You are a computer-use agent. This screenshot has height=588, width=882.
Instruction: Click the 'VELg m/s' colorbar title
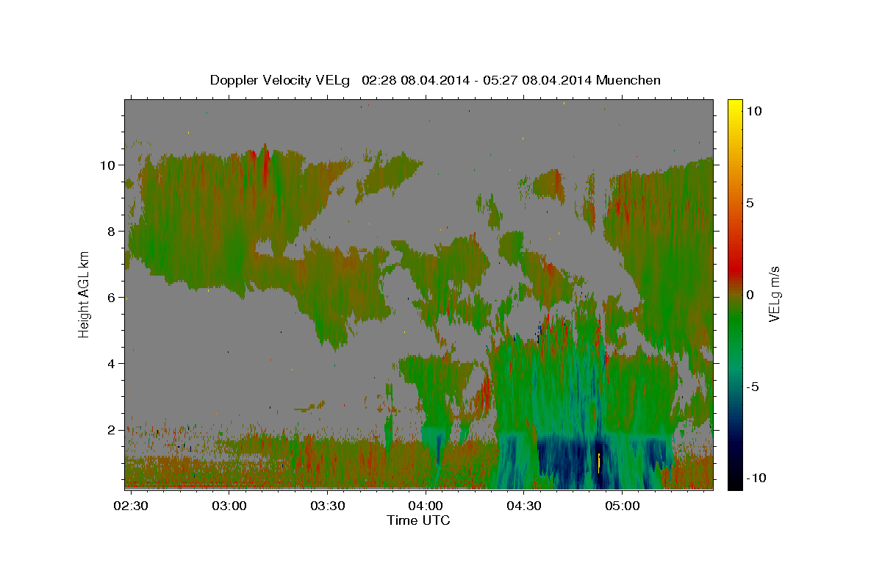coord(775,294)
